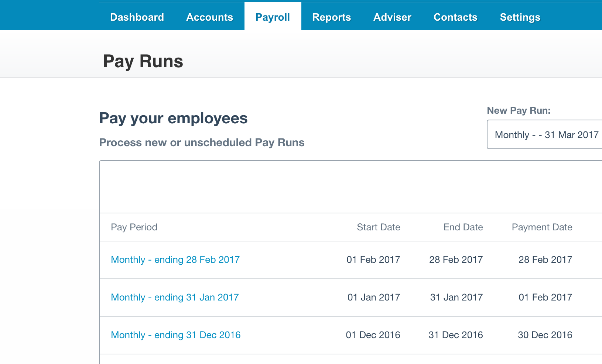602x364 pixels.
Task: Click the 01 Jan 2017 start date cell
Action: [373, 298]
